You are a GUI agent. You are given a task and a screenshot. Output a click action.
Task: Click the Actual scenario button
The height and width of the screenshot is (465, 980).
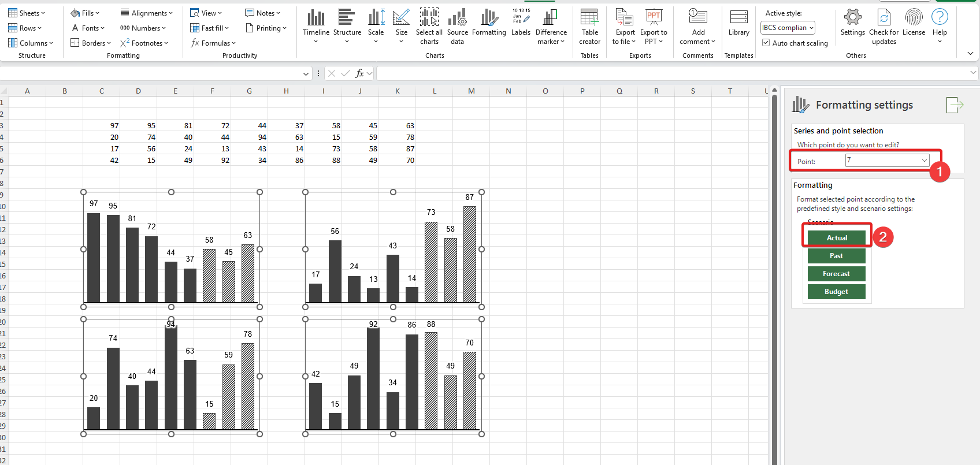[x=836, y=238]
